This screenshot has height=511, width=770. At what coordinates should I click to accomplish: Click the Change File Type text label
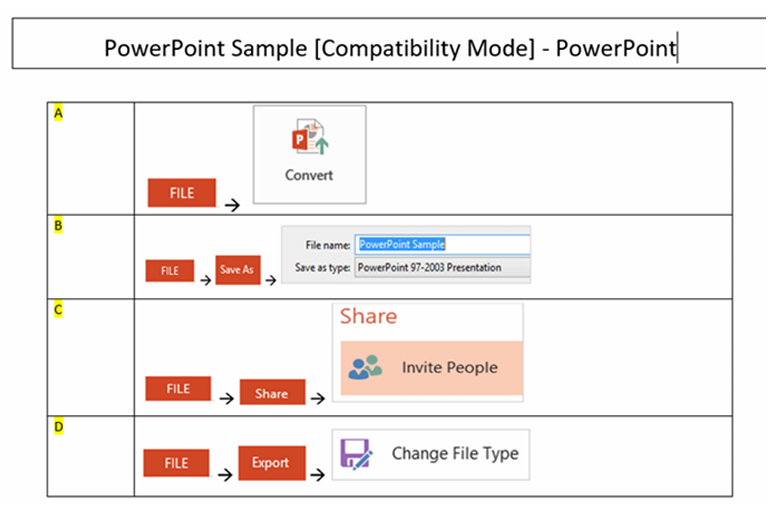tap(454, 453)
